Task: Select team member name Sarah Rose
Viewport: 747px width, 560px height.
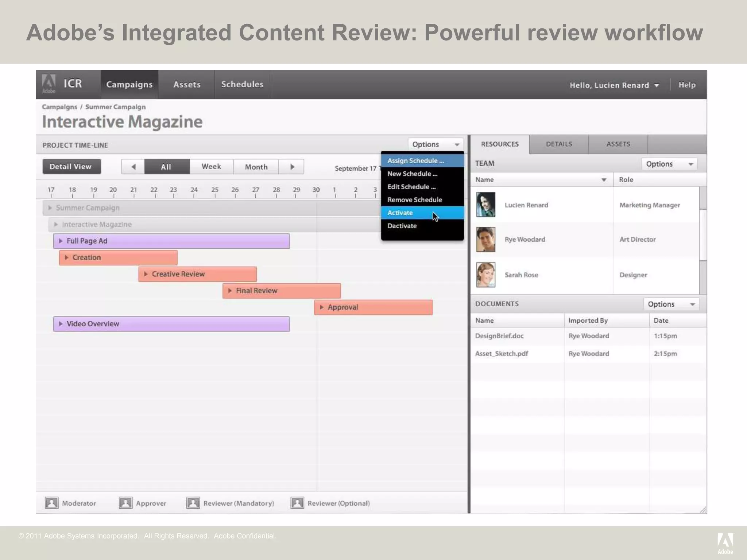Action: tap(521, 275)
